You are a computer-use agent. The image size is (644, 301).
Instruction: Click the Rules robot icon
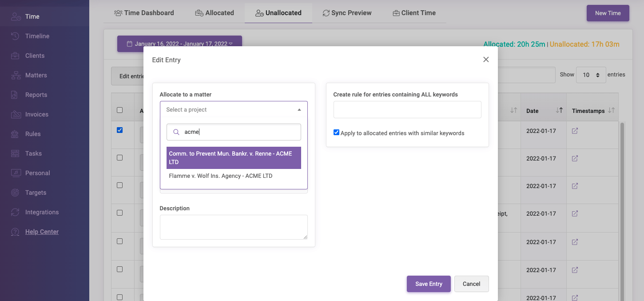pyautogui.click(x=15, y=134)
